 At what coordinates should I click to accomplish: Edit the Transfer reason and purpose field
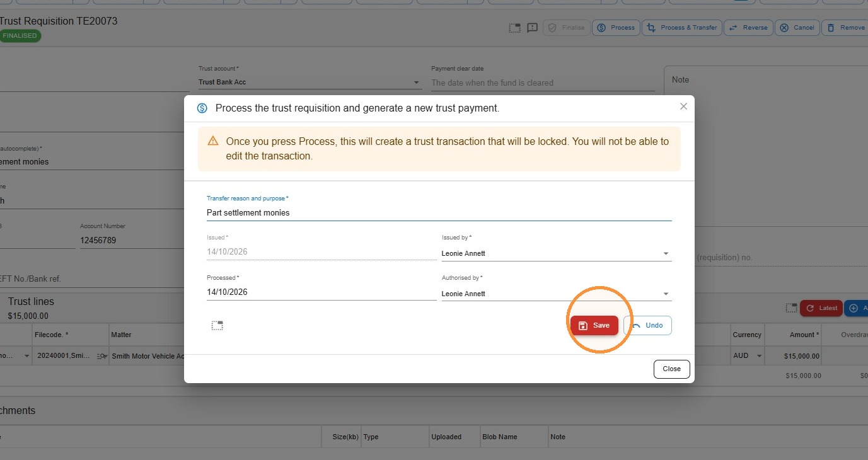[x=439, y=213]
